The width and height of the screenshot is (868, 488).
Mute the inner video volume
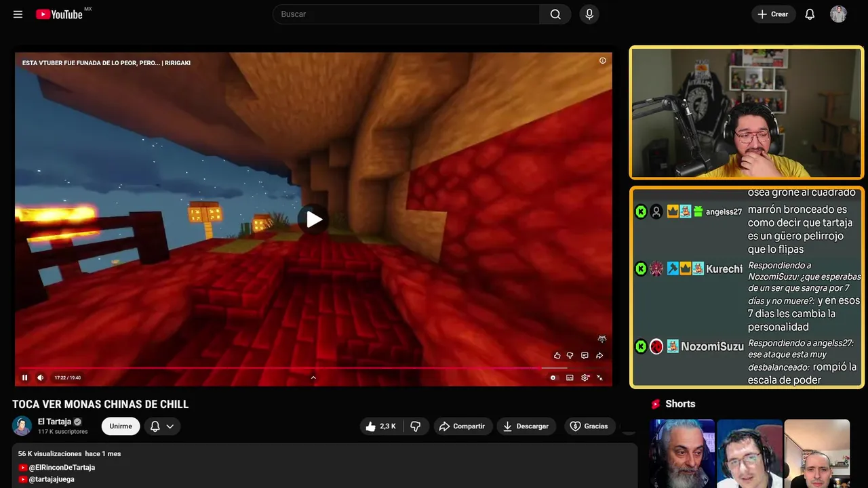(x=40, y=378)
